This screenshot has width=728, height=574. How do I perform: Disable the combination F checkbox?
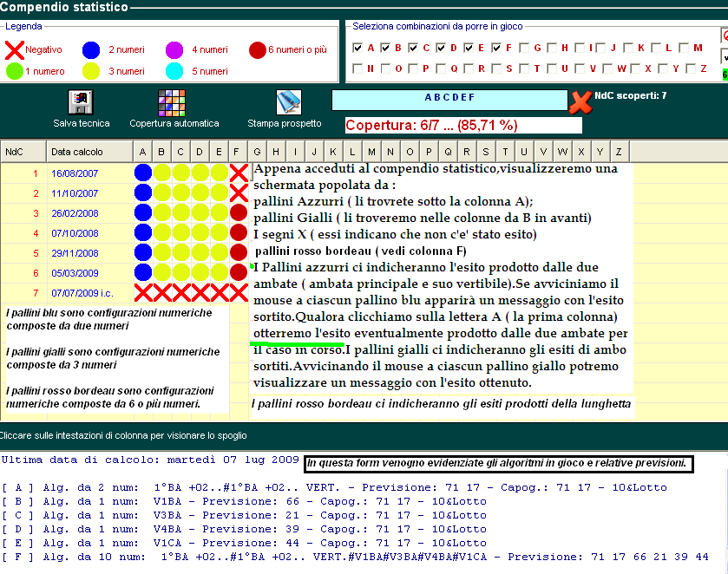496,48
